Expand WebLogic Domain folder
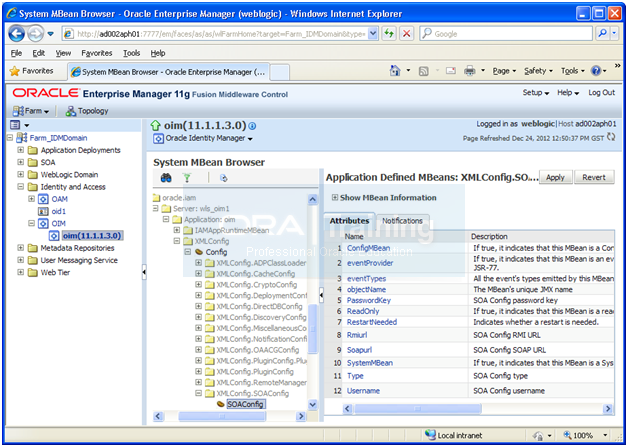The height and width of the screenshot is (447, 628). (20, 175)
